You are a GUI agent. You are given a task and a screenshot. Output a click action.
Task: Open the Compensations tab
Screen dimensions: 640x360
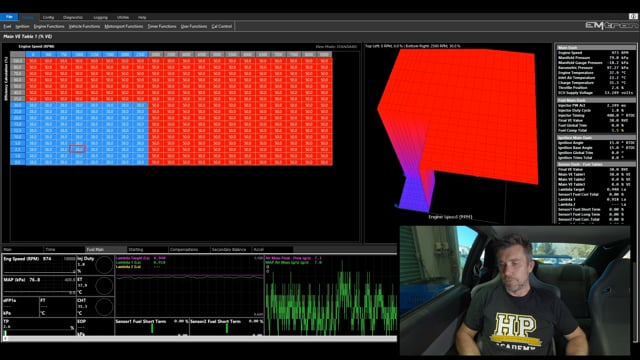click(189, 249)
